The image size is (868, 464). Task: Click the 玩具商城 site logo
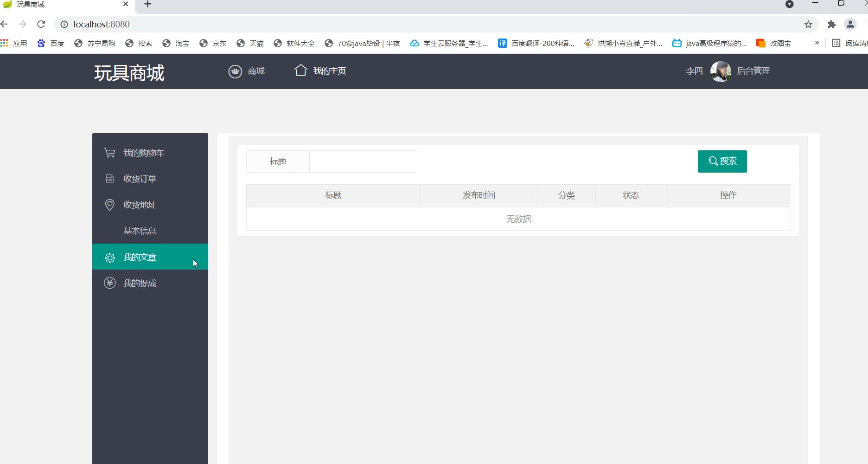coord(129,73)
